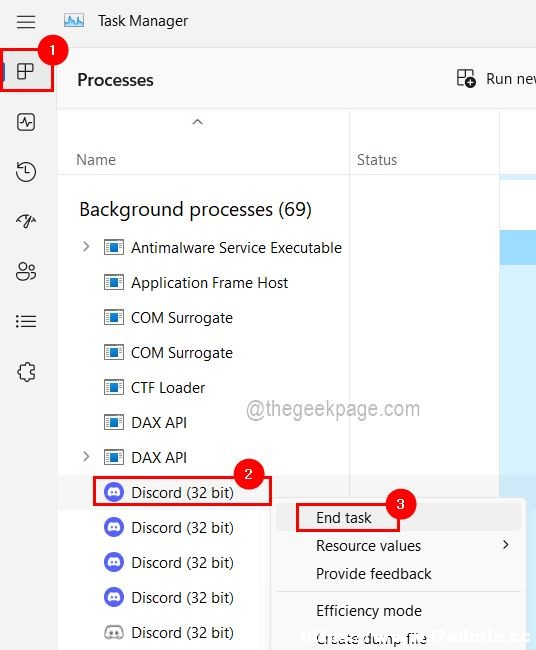Open the Startup apps sidebar icon
This screenshot has width=536, height=650.
click(26, 221)
